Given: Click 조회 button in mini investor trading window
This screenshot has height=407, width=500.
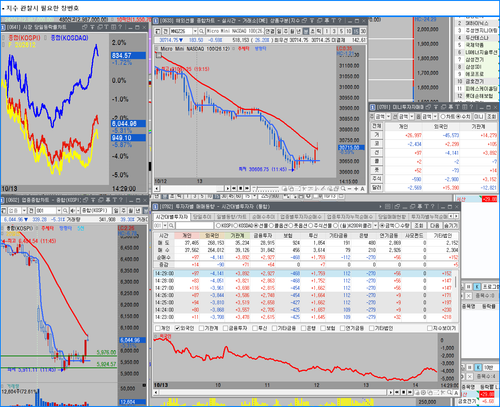Looking at the screenshot, I should point(491,117).
